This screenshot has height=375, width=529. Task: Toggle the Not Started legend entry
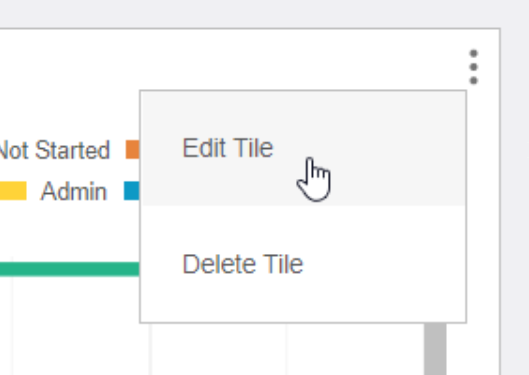point(54,150)
